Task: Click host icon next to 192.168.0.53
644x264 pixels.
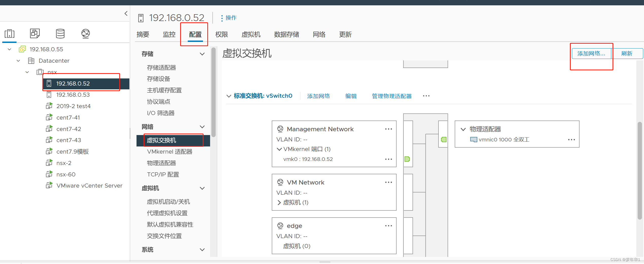Action: 49,95
